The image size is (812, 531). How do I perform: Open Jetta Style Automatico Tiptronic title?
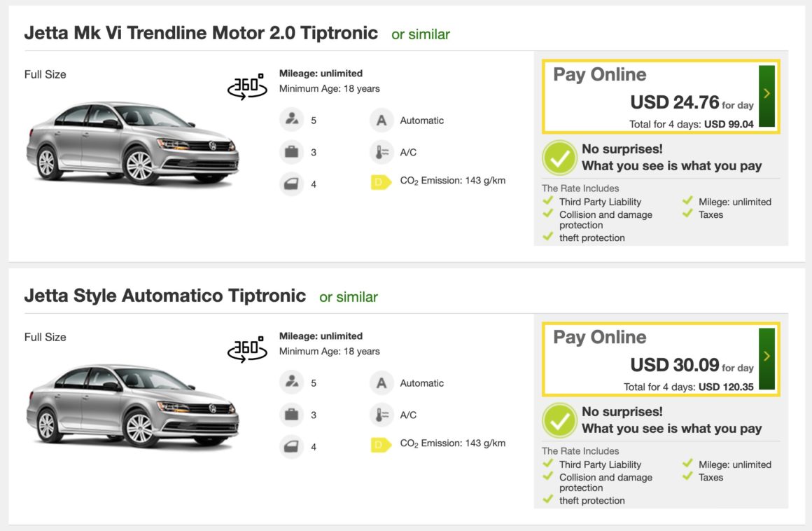(x=165, y=296)
